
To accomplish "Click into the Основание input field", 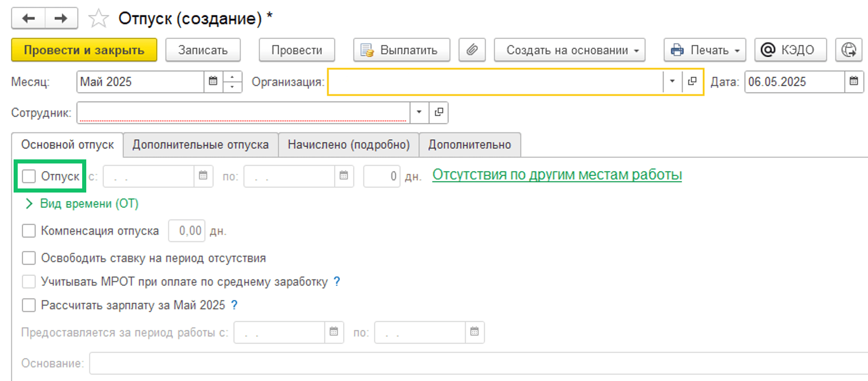I will pos(478,363).
